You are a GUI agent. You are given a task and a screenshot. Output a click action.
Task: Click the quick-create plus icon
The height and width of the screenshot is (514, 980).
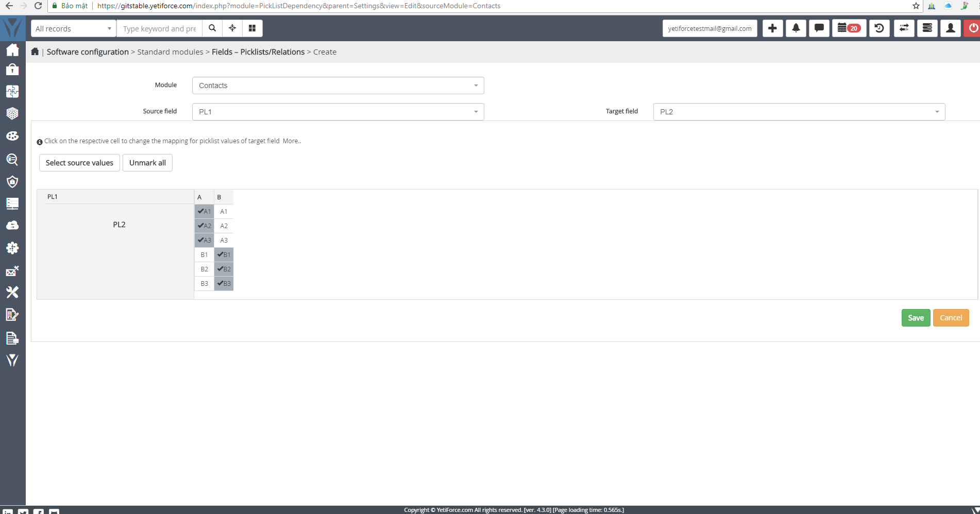(772, 28)
